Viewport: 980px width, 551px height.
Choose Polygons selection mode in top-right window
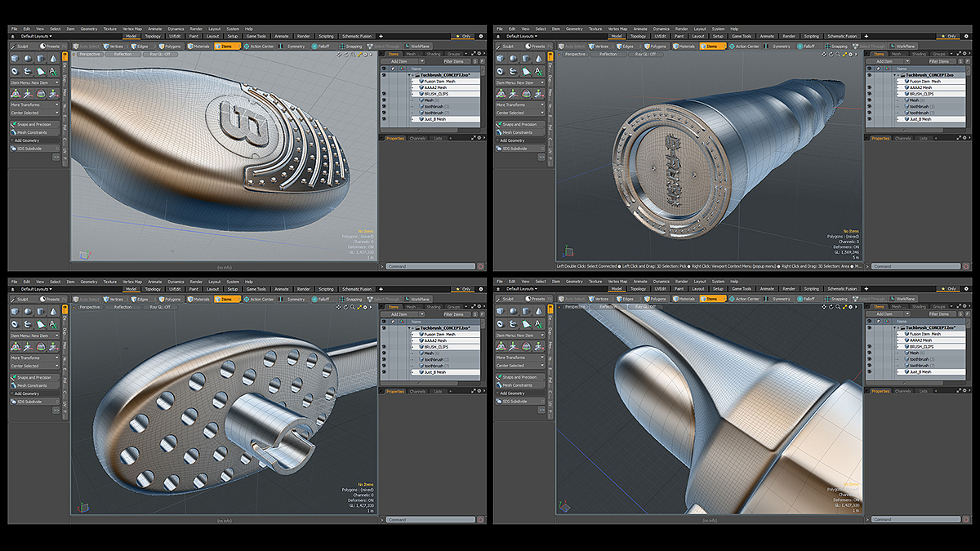pos(657,47)
